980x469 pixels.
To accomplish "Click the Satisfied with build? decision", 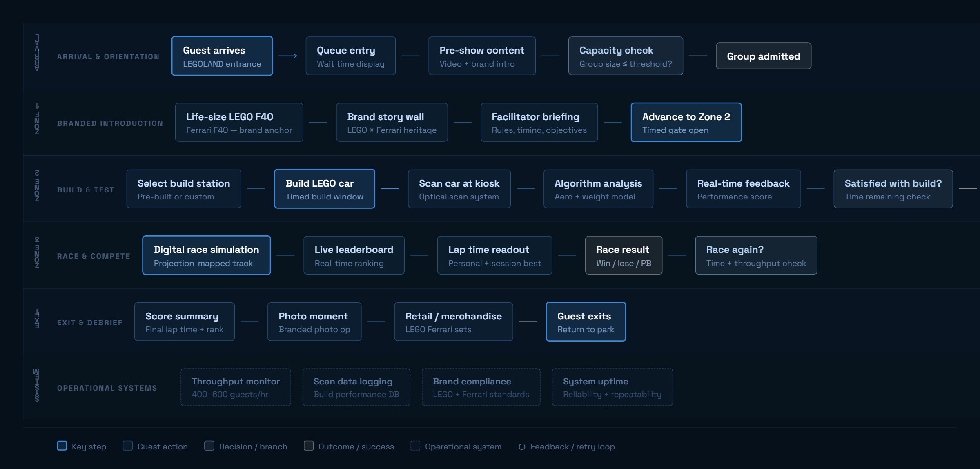I will tap(893, 189).
